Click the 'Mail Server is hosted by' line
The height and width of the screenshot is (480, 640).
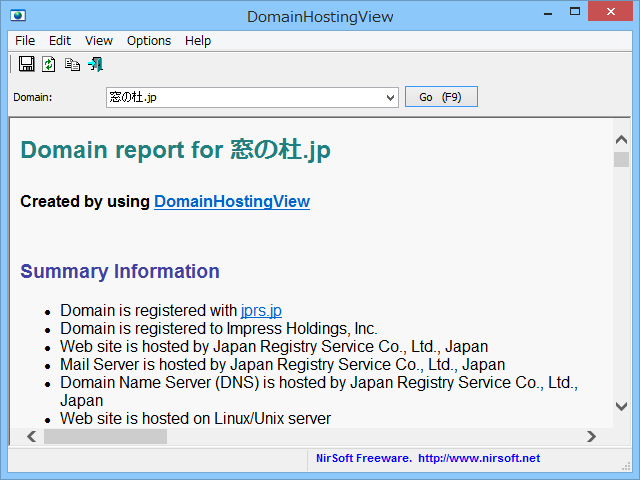pos(282,364)
